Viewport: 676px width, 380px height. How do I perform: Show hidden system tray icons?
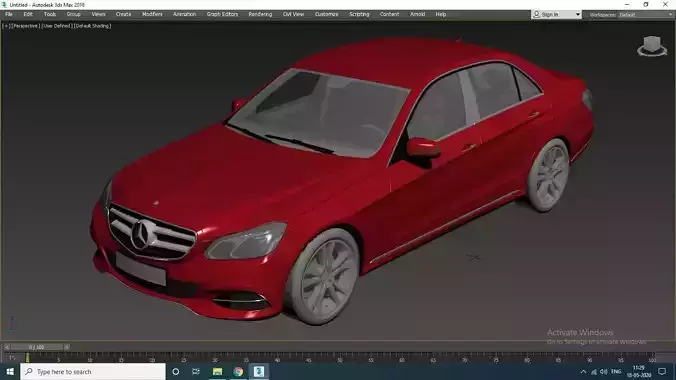tap(583, 372)
